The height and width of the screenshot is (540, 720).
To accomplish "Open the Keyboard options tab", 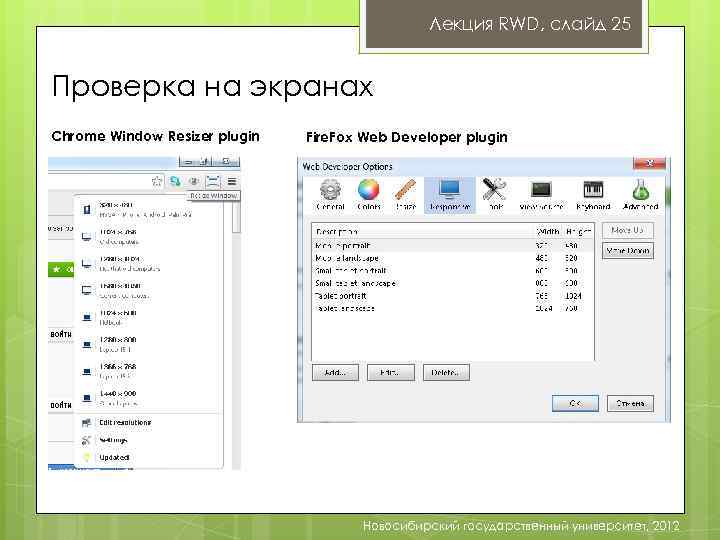I will [593, 195].
